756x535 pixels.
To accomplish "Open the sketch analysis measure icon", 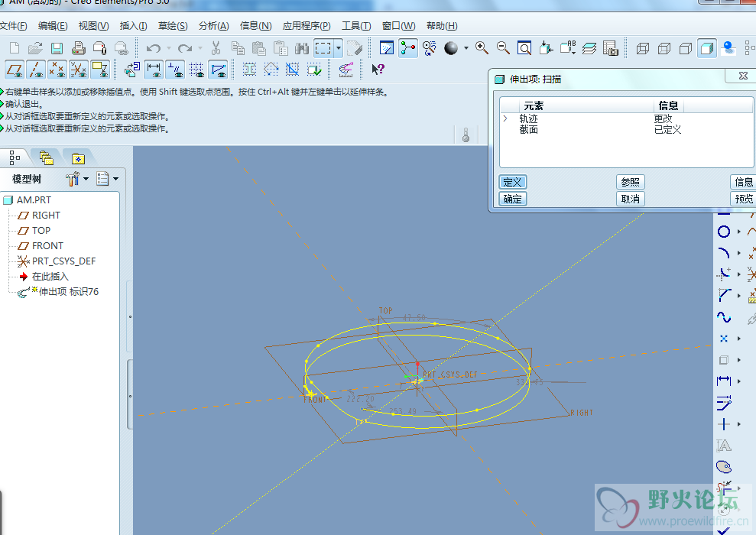I will pyautogui.click(x=346, y=70).
